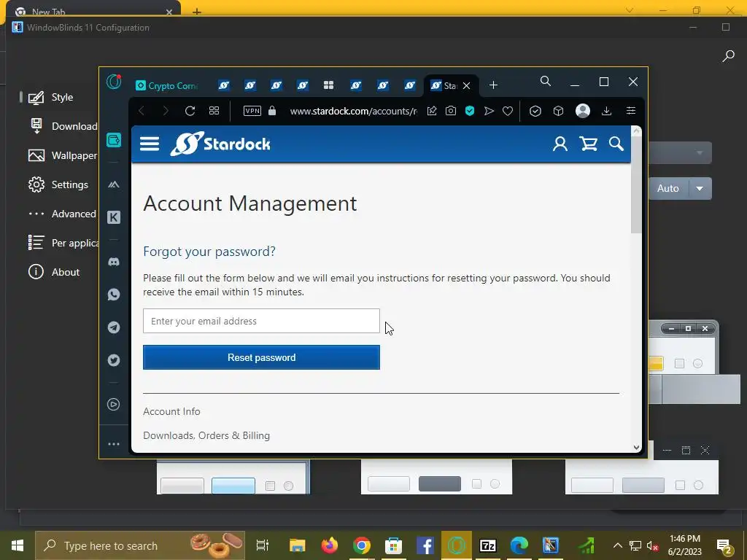Screen dimensions: 747x560
Task: Open Account Info link
Action: coord(171,411)
